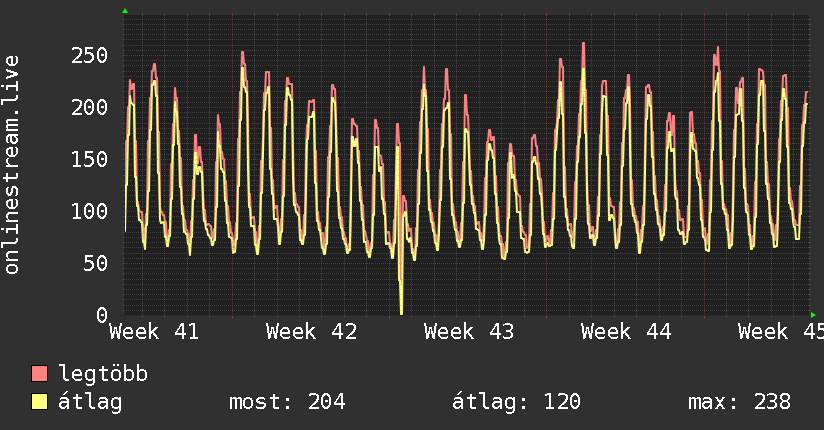Click the 200 y-axis value
This screenshot has height=430, width=824.
click(89, 107)
